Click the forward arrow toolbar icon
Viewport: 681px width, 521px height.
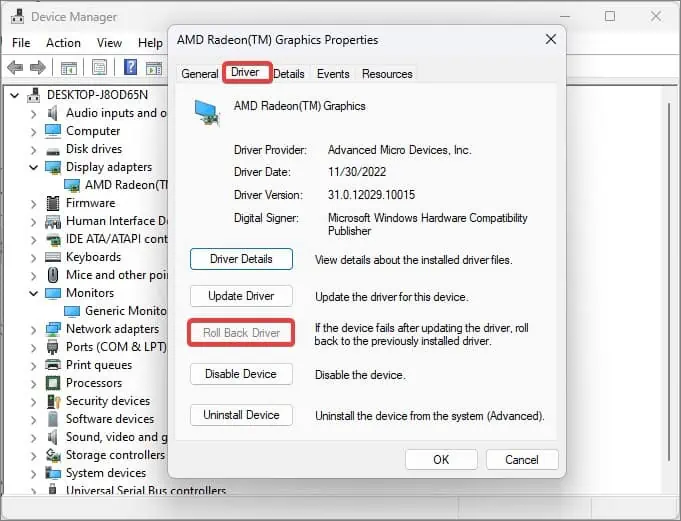click(38, 68)
